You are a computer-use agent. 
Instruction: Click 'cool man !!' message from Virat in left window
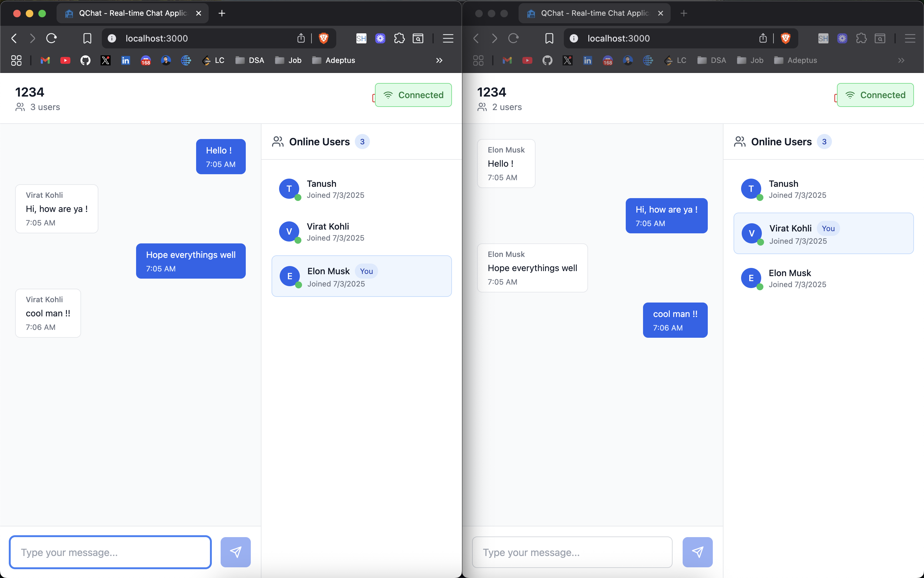[48, 313]
